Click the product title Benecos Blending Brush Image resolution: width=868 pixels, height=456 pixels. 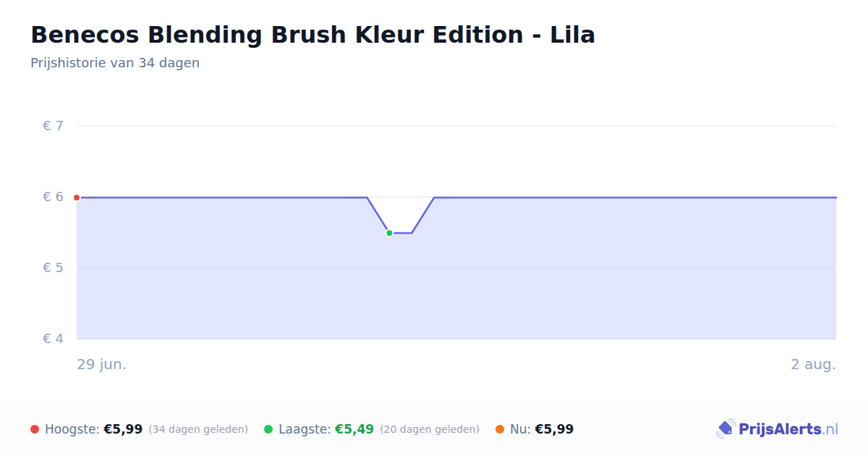pyautogui.click(x=312, y=35)
